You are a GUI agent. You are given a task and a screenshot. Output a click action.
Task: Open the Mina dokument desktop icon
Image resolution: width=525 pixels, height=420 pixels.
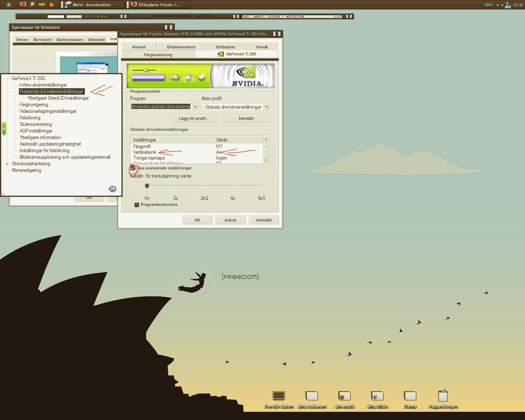click(312, 399)
